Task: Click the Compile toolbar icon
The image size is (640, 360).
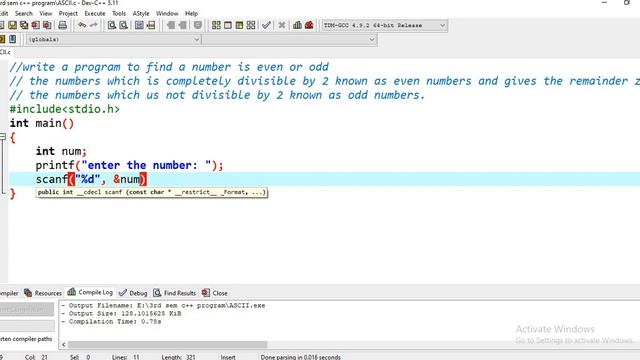Action: 216,25
